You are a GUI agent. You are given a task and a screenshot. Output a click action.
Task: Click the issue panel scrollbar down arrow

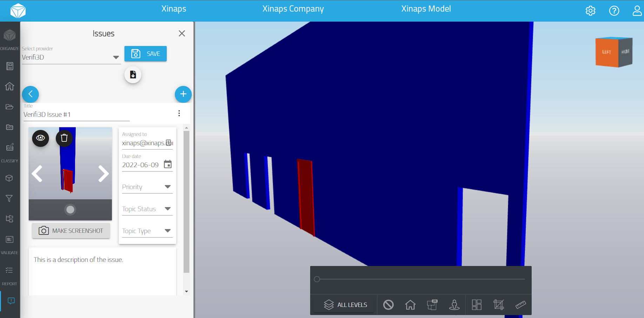pos(187,292)
